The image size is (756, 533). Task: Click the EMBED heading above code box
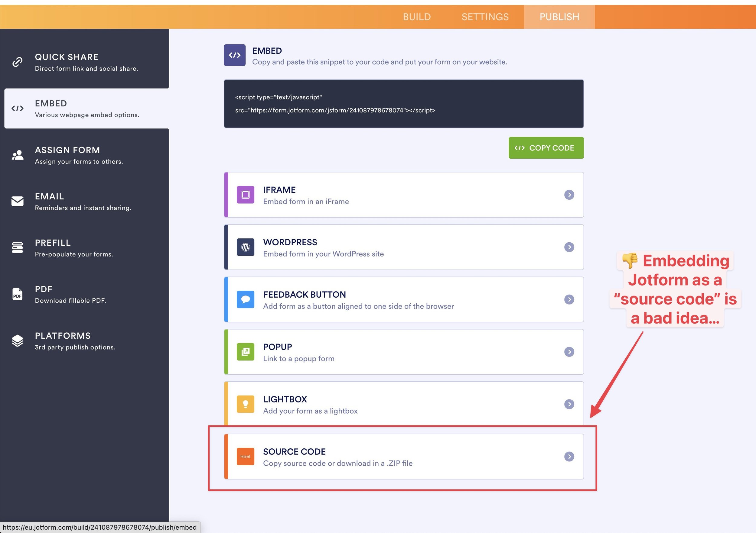click(267, 51)
